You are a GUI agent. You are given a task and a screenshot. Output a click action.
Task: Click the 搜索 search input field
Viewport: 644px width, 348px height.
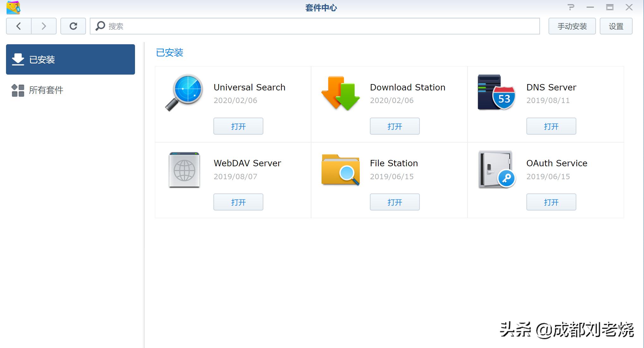click(x=316, y=26)
